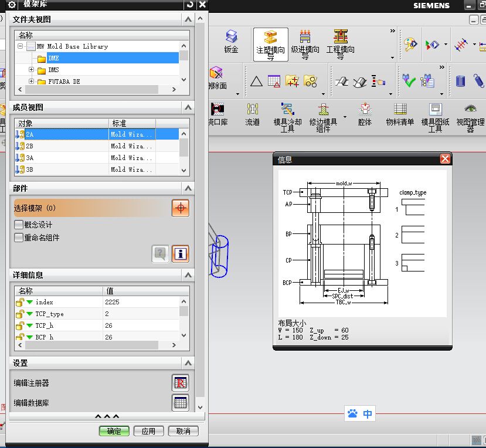Screen dimensions: 486x448
Task: Toggle the lock icon of index row
Action: click(x=20, y=301)
